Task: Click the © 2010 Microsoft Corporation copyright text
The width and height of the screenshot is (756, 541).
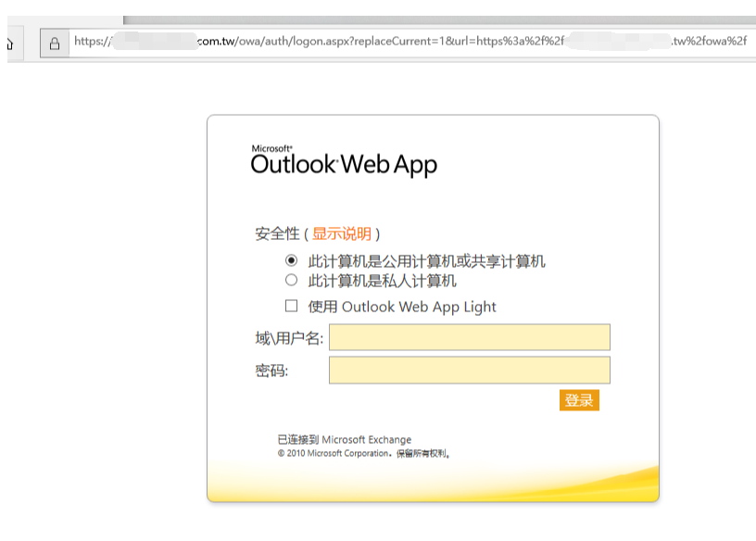Action: pyautogui.click(x=364, y=453)
